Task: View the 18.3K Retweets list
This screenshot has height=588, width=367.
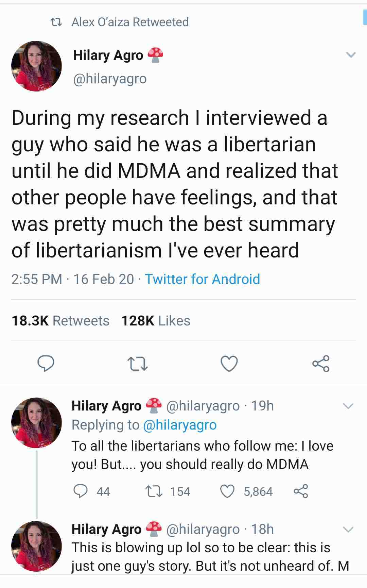Action: coord(60,321)
